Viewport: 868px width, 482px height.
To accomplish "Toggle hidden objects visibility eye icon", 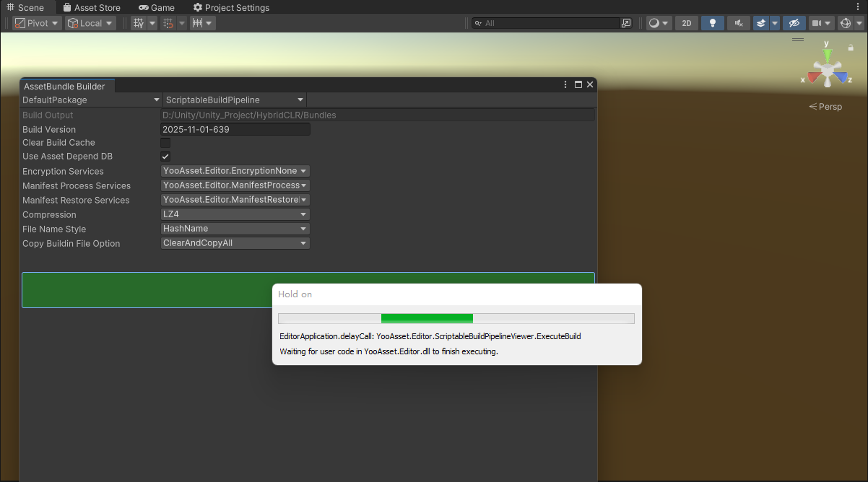I will (x=794, y=23).
